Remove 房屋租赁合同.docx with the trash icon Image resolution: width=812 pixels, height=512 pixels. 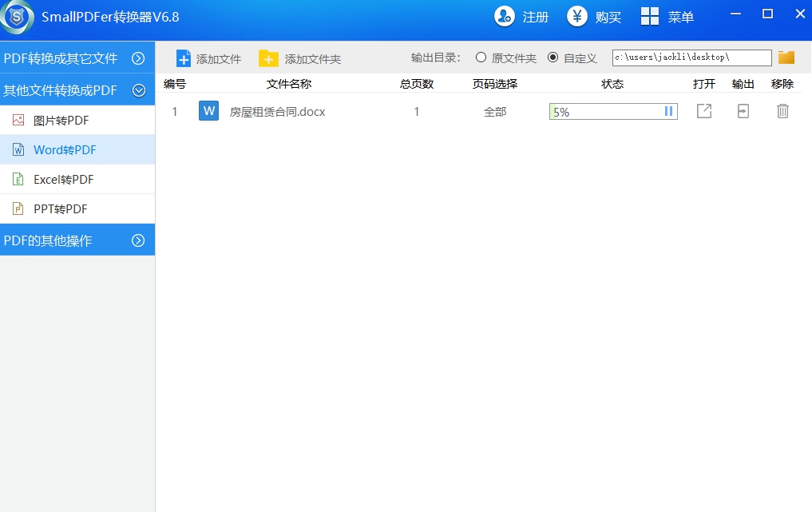(782, 111)
